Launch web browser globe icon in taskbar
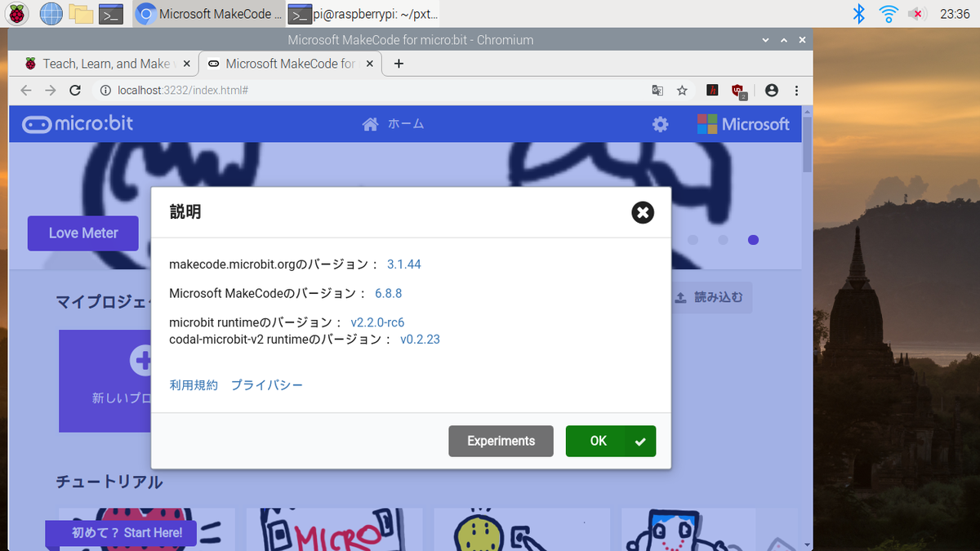 pyautogui.click(x=51, y=13)
